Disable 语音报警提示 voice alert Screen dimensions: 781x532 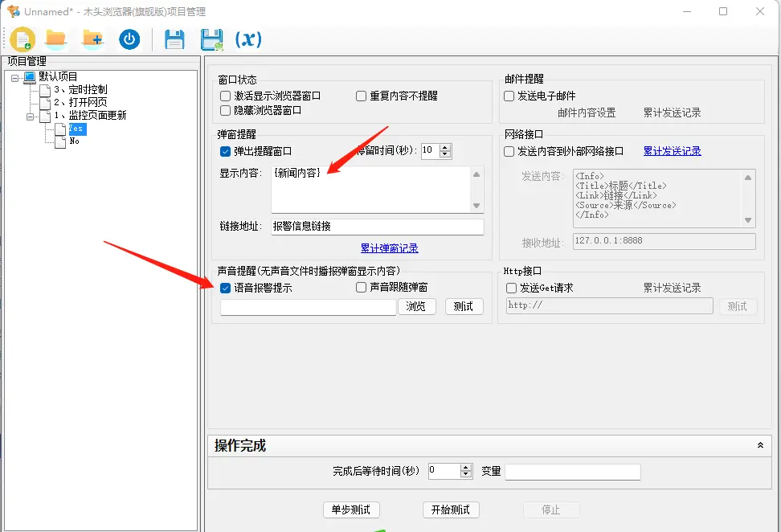(x=225, y=288)
